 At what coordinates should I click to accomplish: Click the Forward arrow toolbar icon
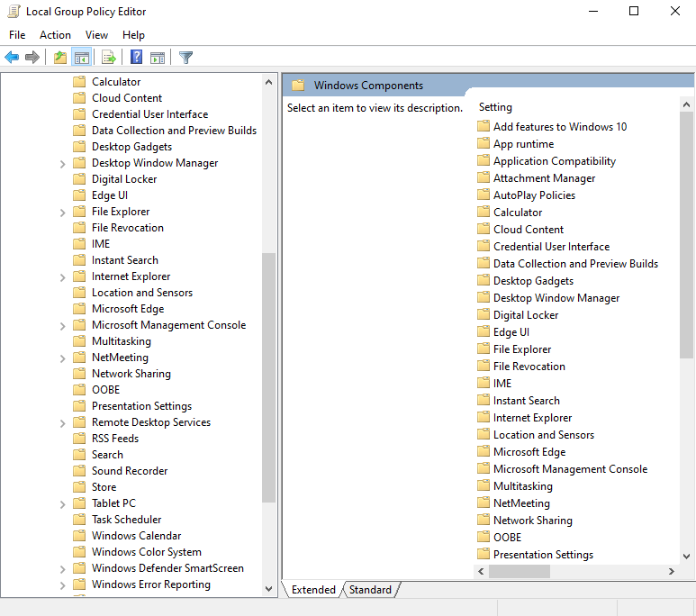click(x=32, y=58)
